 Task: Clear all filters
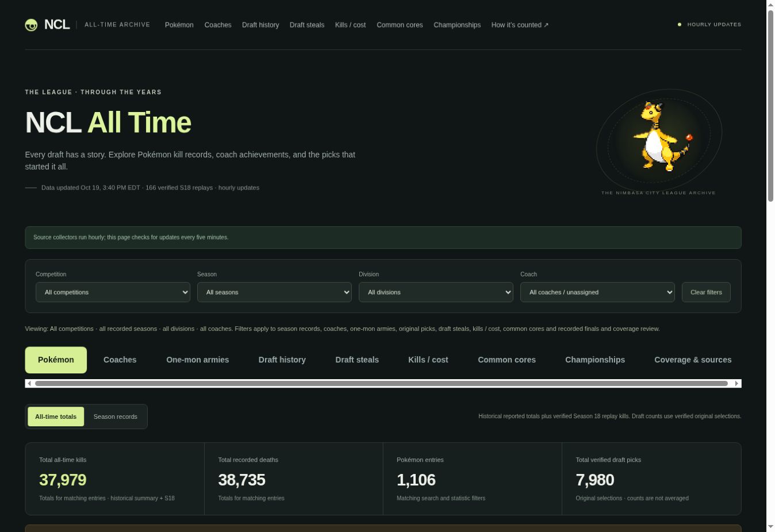(706, 292)
